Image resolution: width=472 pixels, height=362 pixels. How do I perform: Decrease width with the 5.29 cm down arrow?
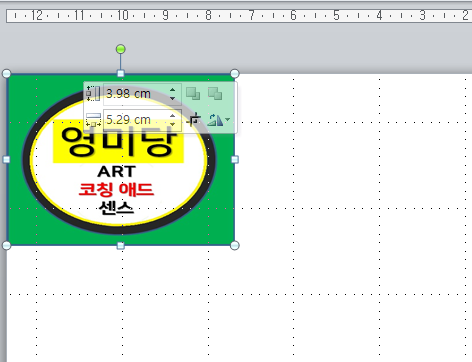[x=172, y=124]
